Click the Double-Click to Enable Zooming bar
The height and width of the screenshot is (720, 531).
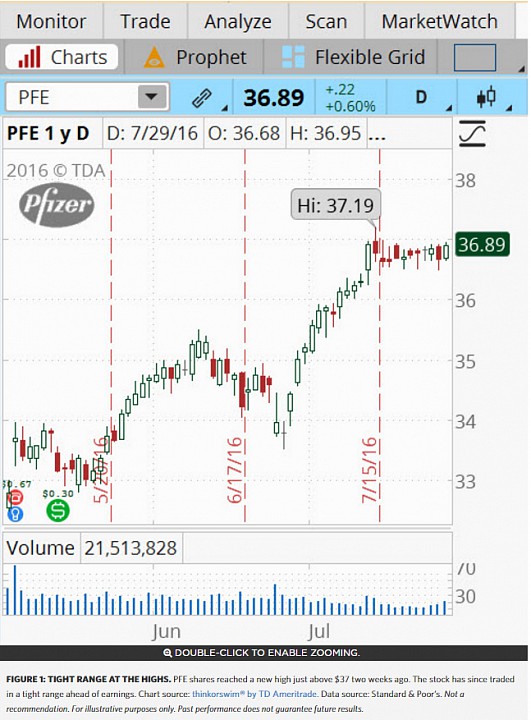[264, 652]
